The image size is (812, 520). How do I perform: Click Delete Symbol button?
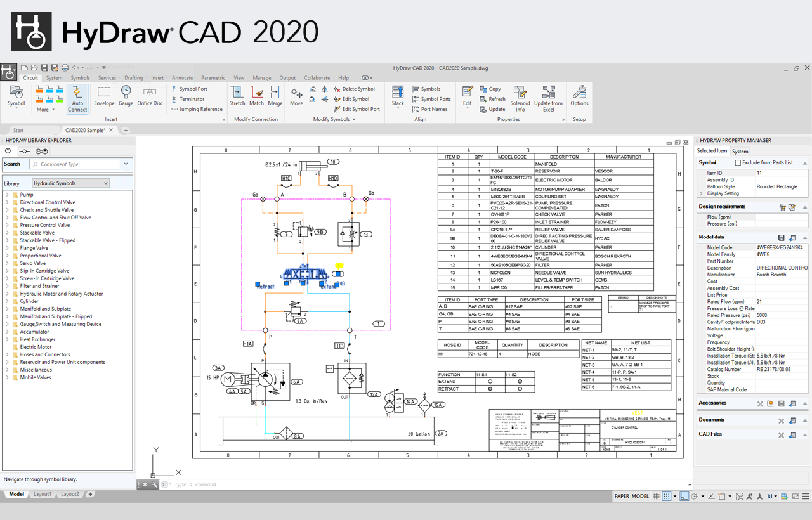coord(354,89)
